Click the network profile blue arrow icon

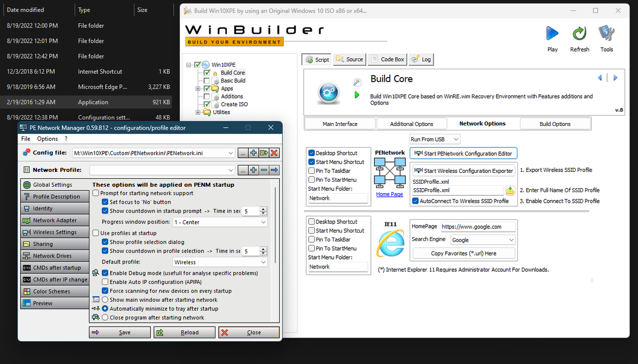click(x=274, y=170)
